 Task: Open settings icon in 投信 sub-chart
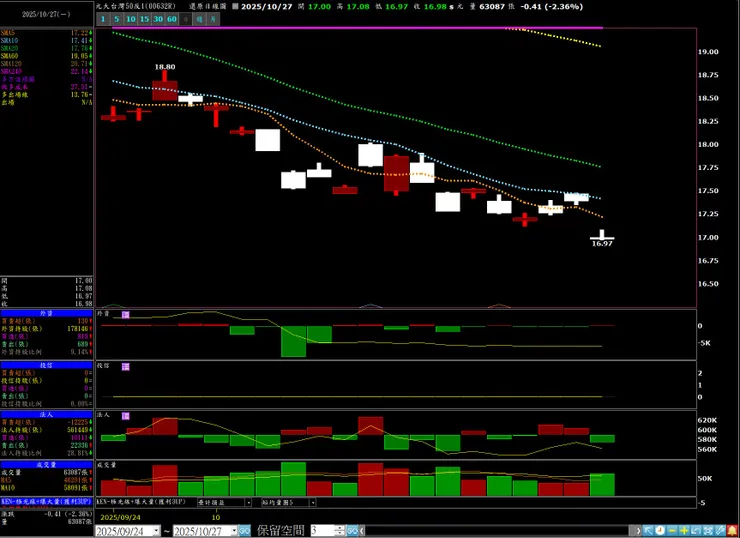126,367
